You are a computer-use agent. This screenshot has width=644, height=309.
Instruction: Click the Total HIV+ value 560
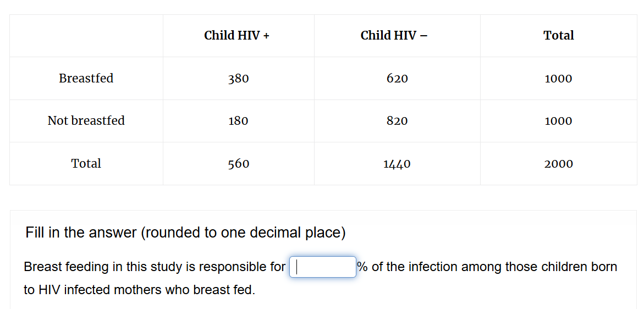(x=239, y=164)
